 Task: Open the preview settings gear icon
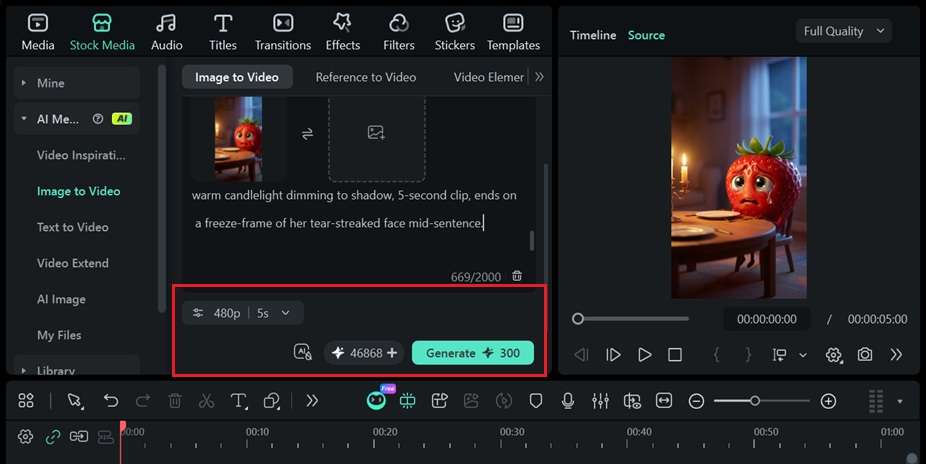click(x=833, y=355)
